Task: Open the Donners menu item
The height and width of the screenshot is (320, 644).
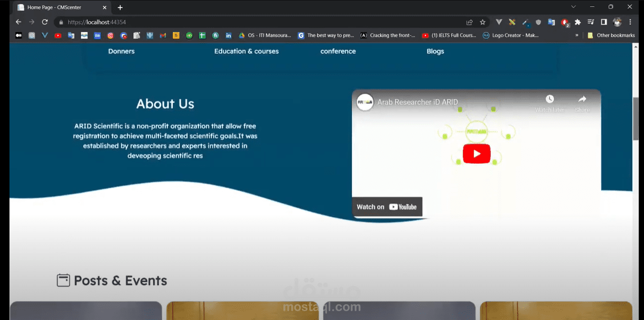Action: pos(122,51)
